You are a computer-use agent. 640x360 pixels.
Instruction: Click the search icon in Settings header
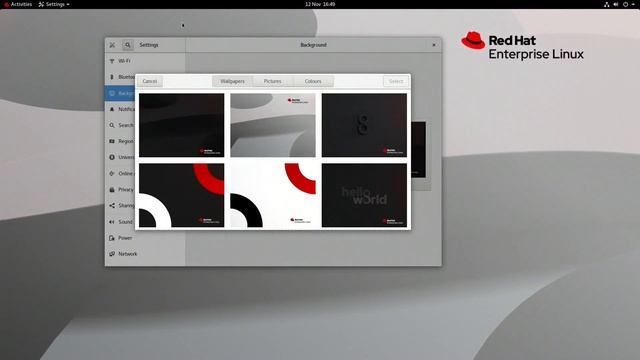pyautogui.click(x=128, y=45)
